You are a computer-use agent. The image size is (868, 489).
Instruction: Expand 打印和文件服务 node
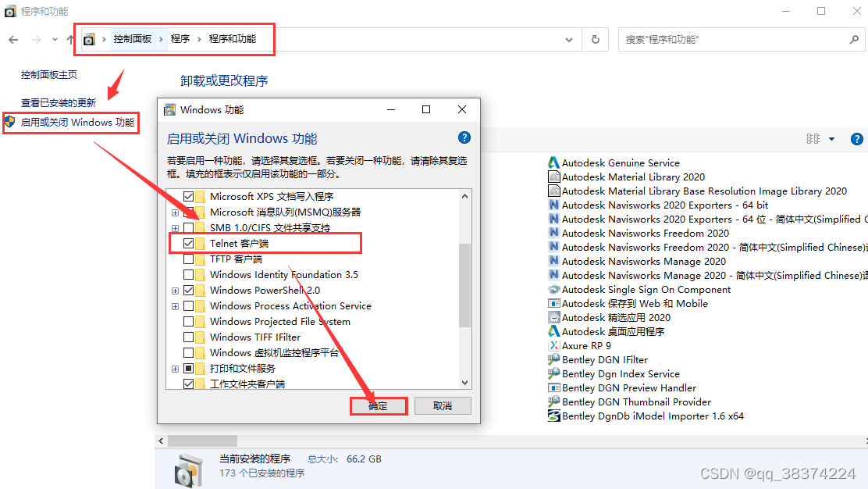click(175, 369)
